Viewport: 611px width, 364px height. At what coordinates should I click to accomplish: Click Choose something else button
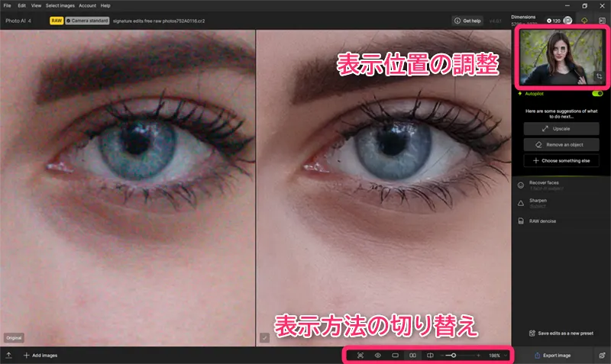point(561,160)
